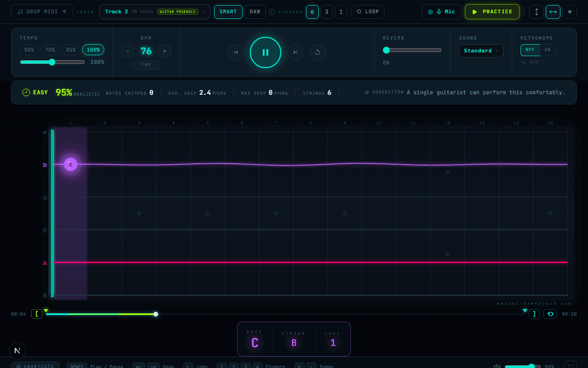Click the circular restart arrow button
Screen dimensions: 588x368
pyautogui.click(x=318, y=52)
